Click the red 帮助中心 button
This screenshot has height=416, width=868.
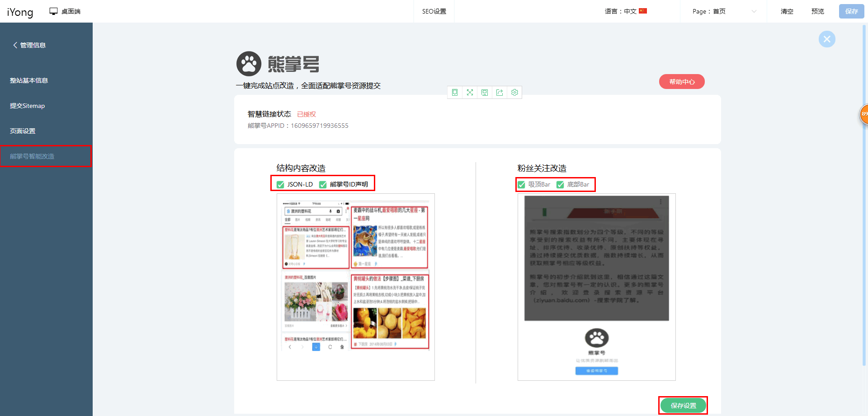point(682,82)
